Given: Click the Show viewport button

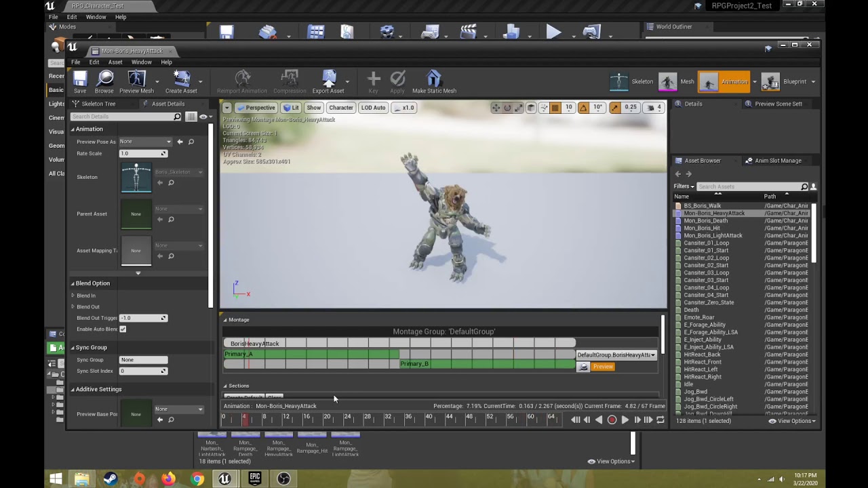Looking at the screenshot, I should [x=313, y=108].
